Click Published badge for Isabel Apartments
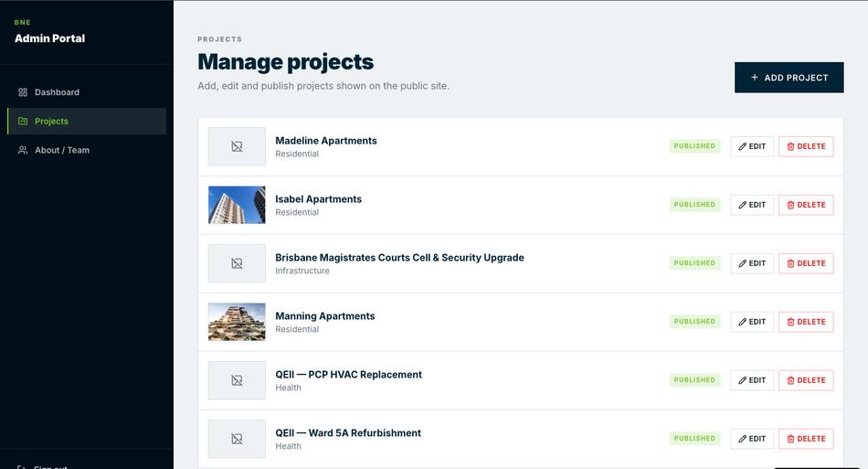Viewport: 868px width, 469px height. point(694,204)
